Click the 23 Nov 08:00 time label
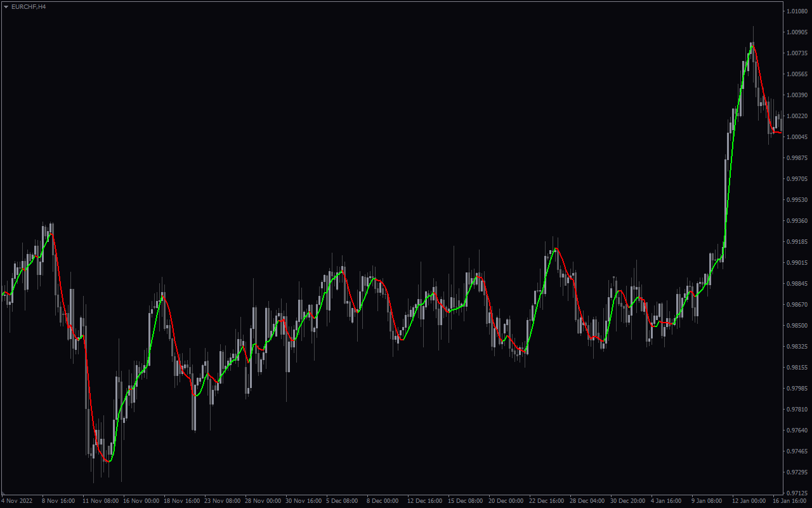 coord(221,501)
